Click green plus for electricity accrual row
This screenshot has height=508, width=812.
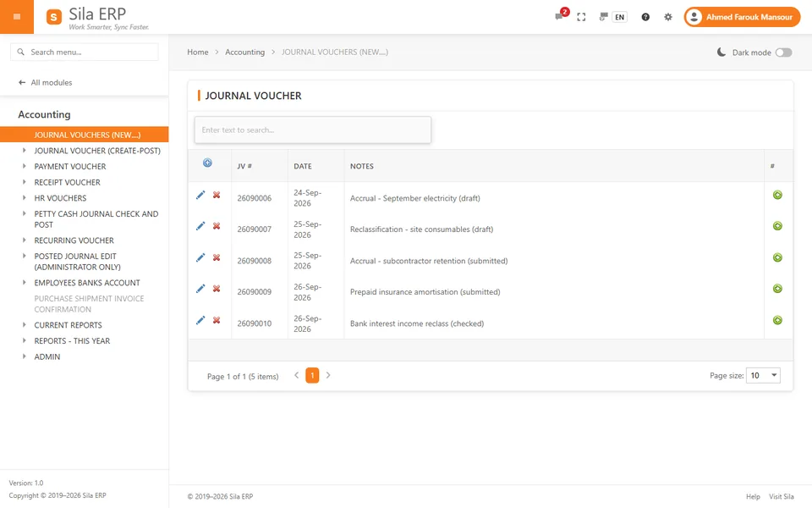(777, 195)
